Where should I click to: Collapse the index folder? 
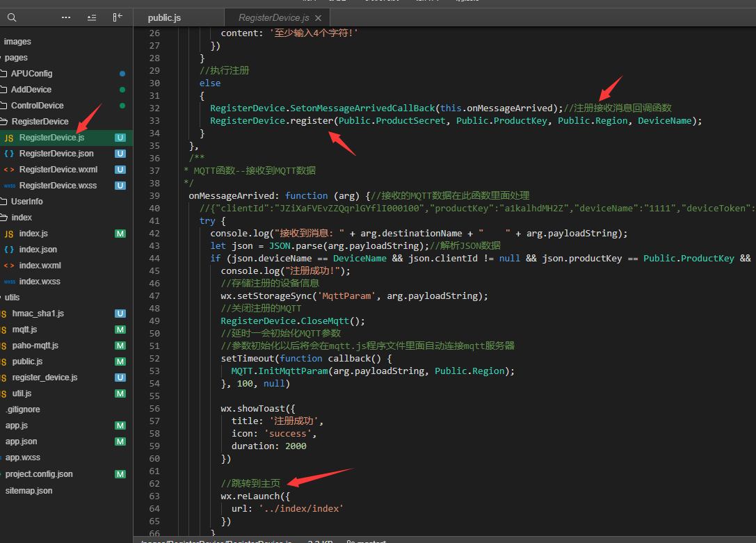coord(22,218)
